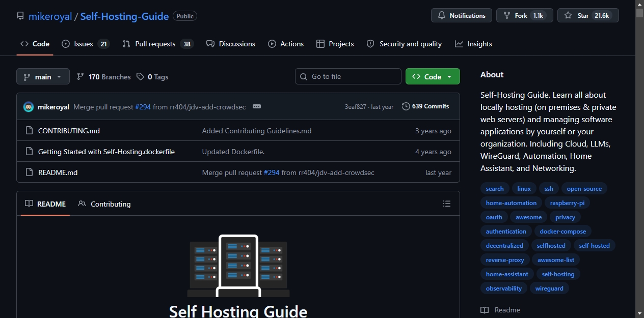Open pull request #294 in latest commit message
This screenshot has width=644, height=318.
pos(143,107)
